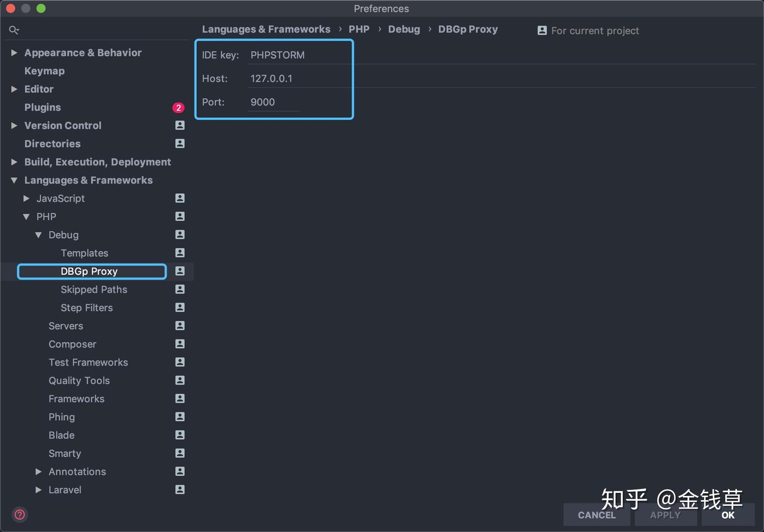
Task: Click the Plugins update count badge
Action: point(178,108)
